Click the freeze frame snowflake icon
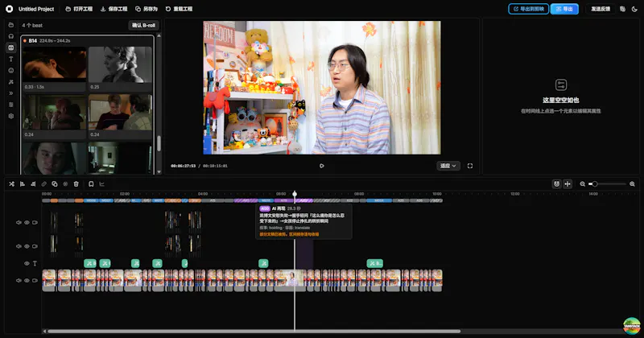 pos(65,184)
